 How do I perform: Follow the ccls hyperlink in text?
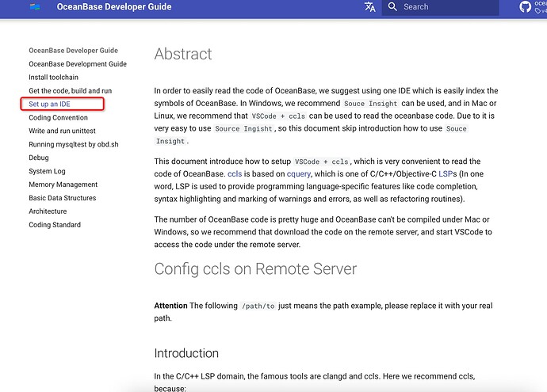pyautogui.click(x=235, y=174)
